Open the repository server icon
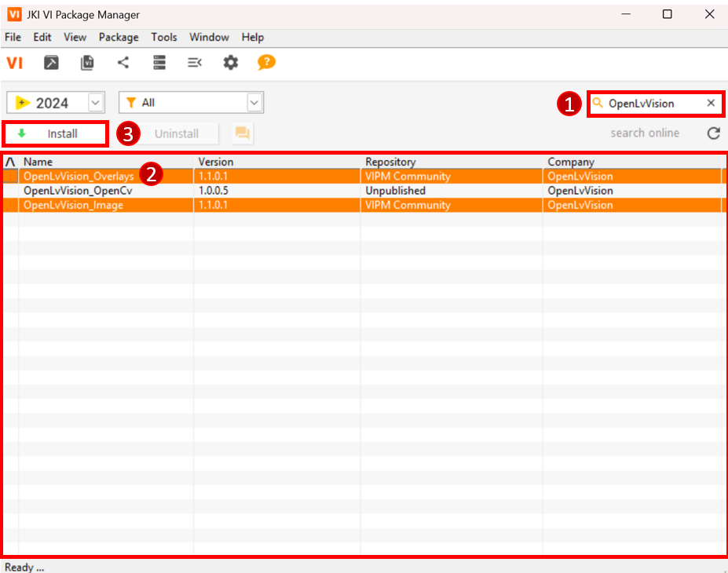This screenshot has height=573, width=728. point(159,63)
